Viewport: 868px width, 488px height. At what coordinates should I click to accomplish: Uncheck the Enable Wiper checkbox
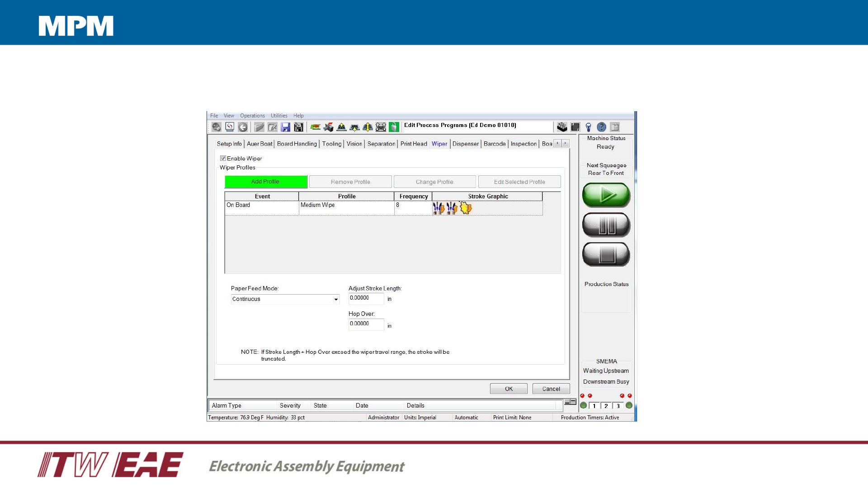[223, 158]
